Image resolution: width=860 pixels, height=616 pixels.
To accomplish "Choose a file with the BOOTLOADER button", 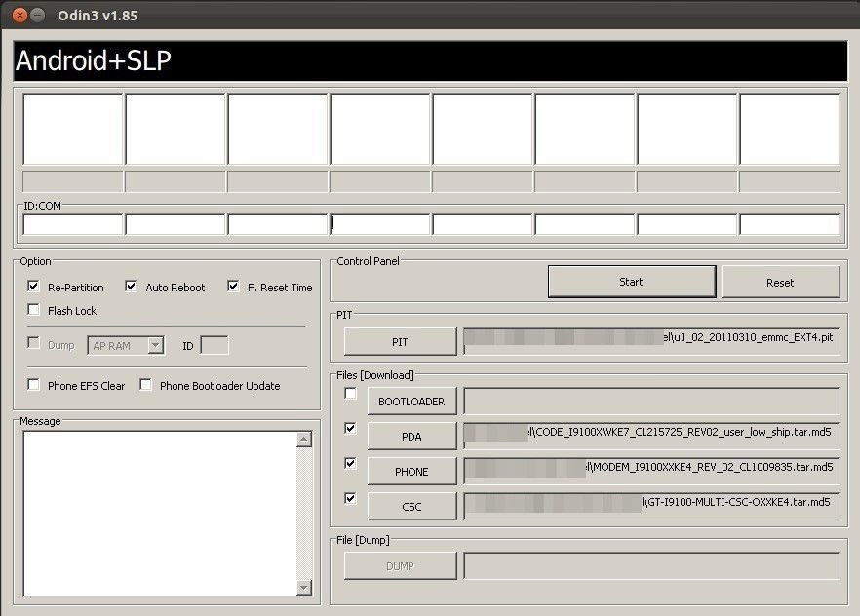I will [411, 402].
